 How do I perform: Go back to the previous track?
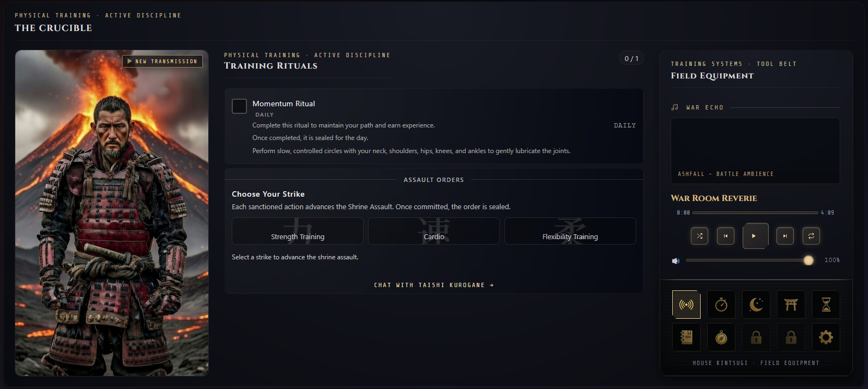725,236
